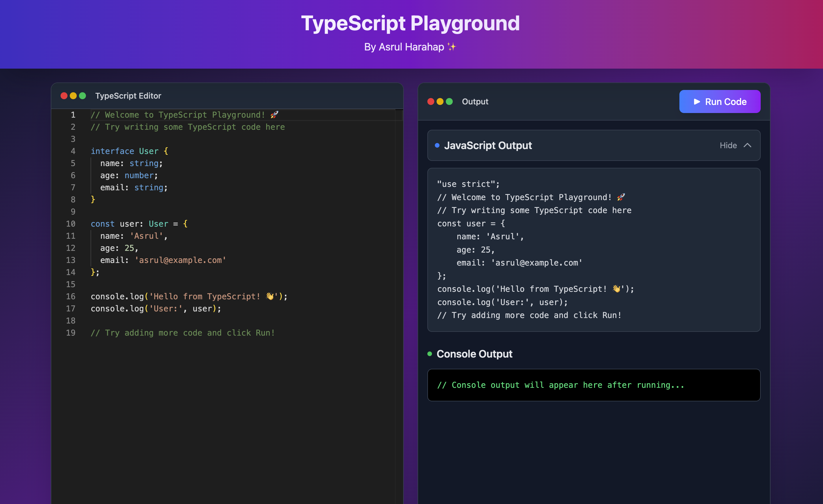Screen dimensions: 823x504
Task: Click the green dot in TypeScript Editor header
Action: [x=82, y=96]
